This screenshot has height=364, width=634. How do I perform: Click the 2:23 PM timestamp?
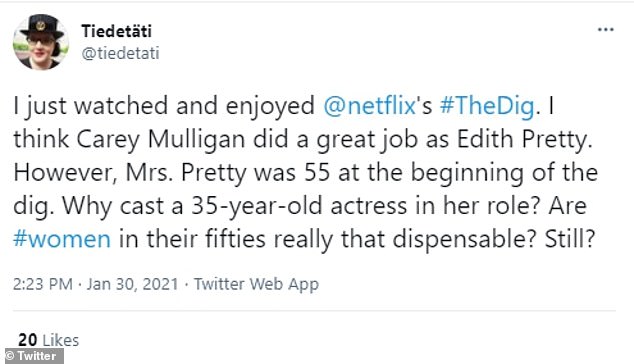43,284
